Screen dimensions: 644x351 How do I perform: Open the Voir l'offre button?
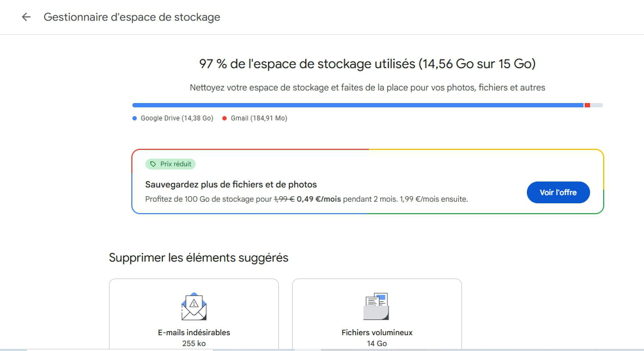[558, 192]
